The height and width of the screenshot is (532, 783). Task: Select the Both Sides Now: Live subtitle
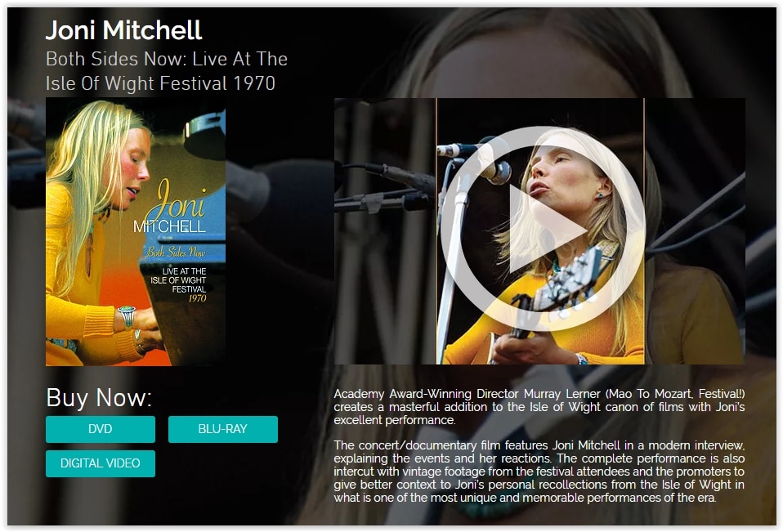click(166, 71)
